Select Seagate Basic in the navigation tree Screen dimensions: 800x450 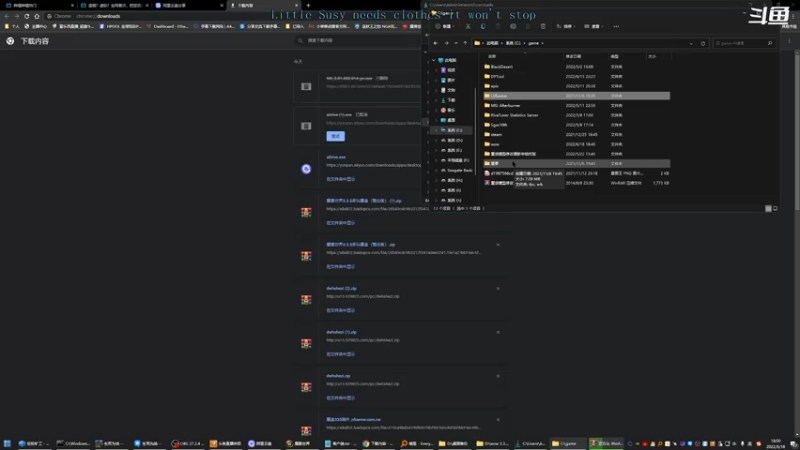[x=456, y=170]
